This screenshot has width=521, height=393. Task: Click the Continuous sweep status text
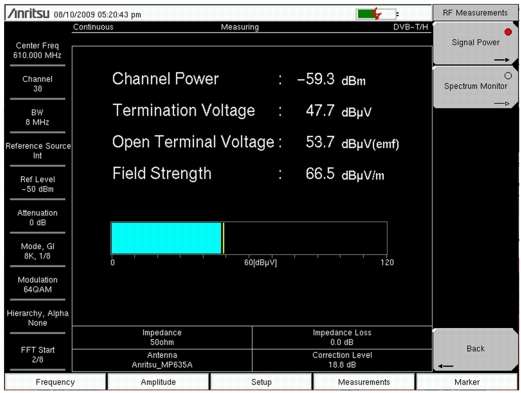tap(93, 27)
